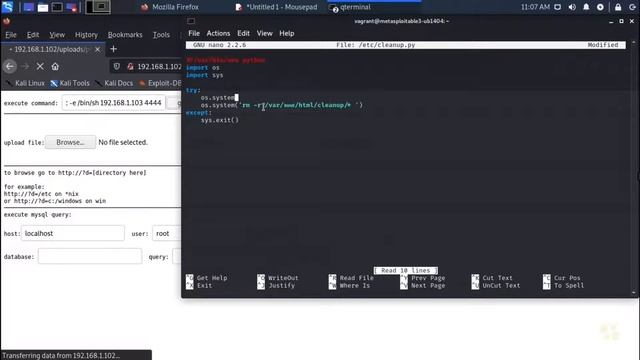This screenshot has height=360, width=640.
Task: Click the qterminal window icon in its title bar
Action: (191, 21)
